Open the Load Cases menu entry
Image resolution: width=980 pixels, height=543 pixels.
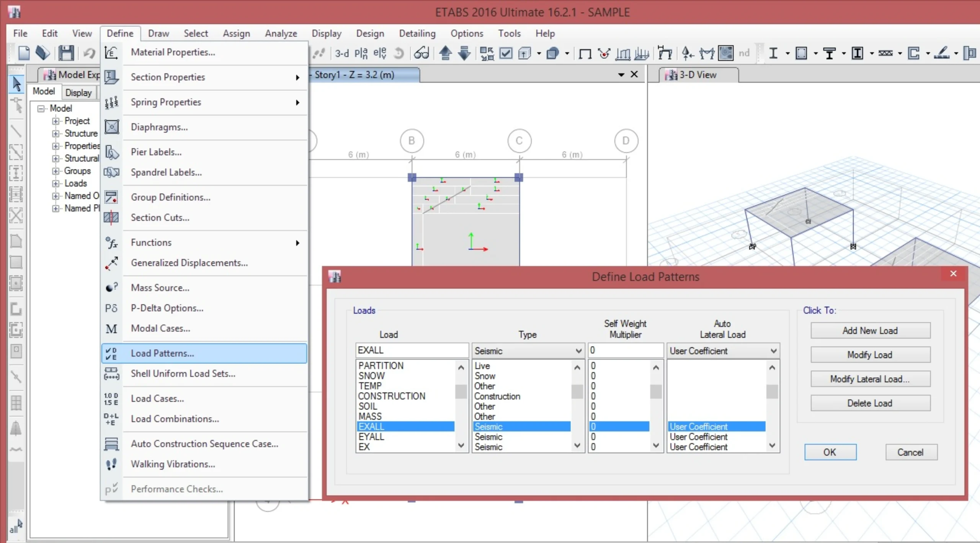click(157, 399)
